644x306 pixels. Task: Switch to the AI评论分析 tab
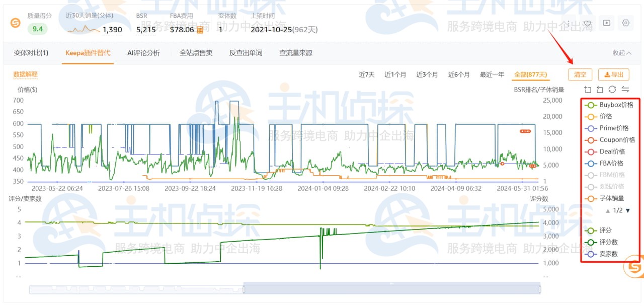click(142, 52)
